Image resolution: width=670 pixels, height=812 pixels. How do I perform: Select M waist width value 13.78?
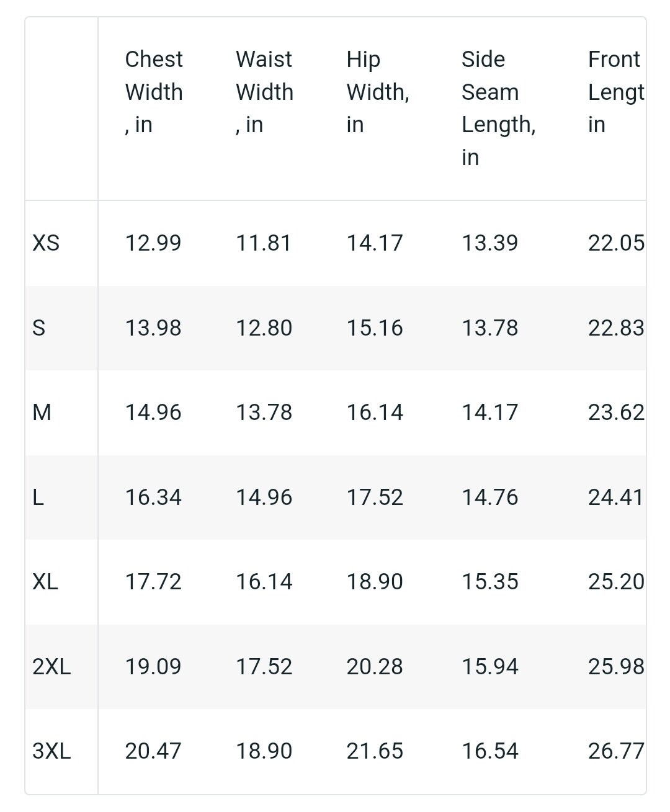click(264, 412)
